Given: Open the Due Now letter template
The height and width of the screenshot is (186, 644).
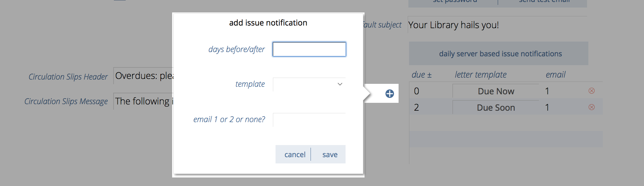Looking at the screenshot, I should [x=495, y=91].
